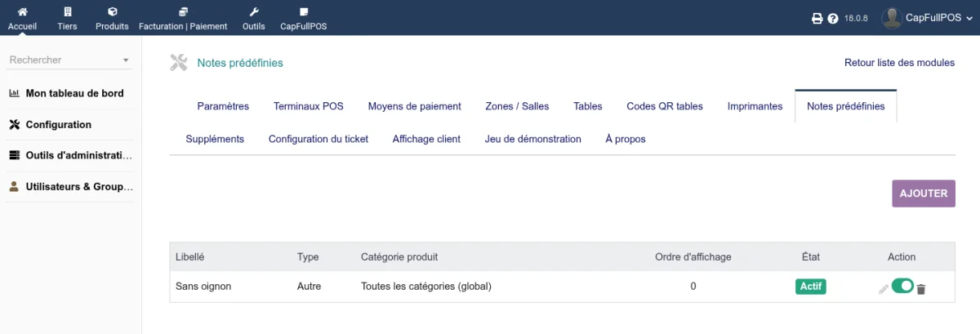This screenshot has height=334, width=980.
Task: Toggle the Sans oignon active switch
Action: pos(902,285)
